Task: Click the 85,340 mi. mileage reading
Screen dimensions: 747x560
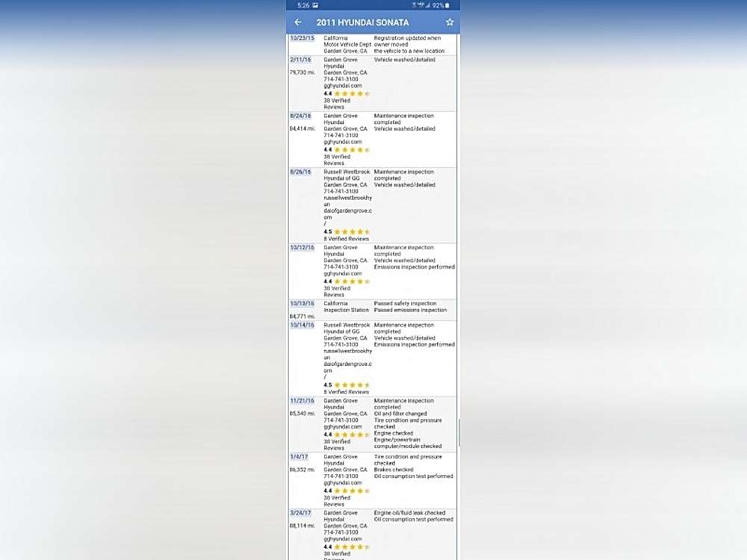Action: click(302, 414)
